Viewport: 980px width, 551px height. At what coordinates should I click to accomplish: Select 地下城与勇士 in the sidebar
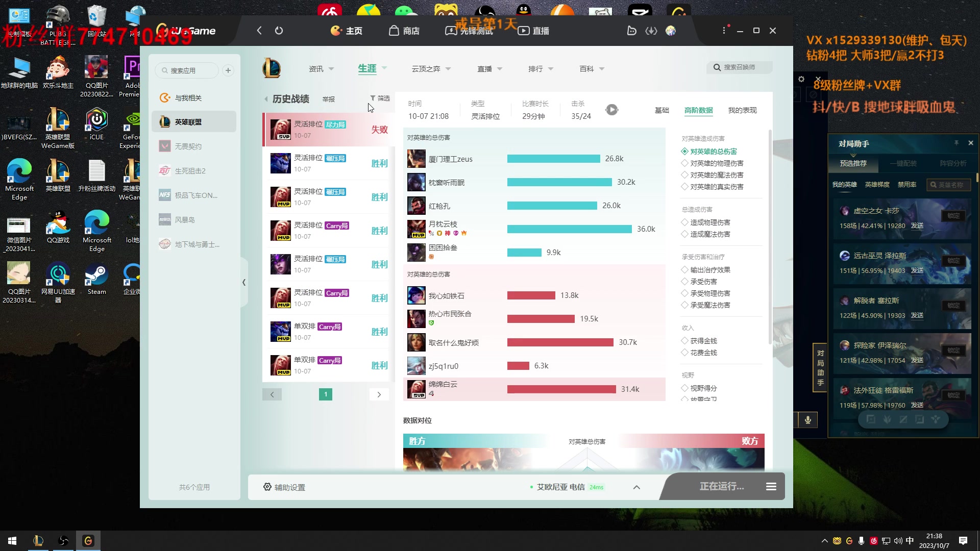194,244
